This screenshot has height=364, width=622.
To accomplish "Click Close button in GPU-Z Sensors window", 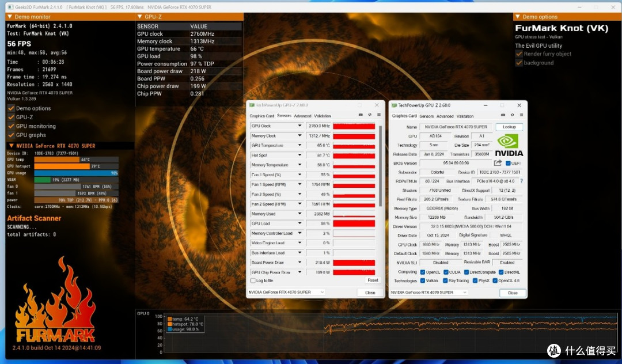I will click(x=370, y=292).
